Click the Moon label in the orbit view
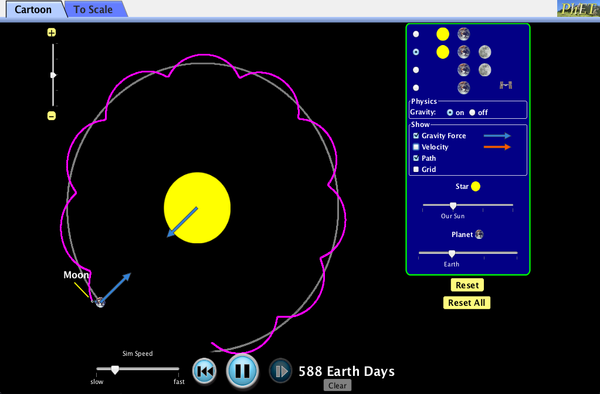The image size is (600, 394). [76, 275]
